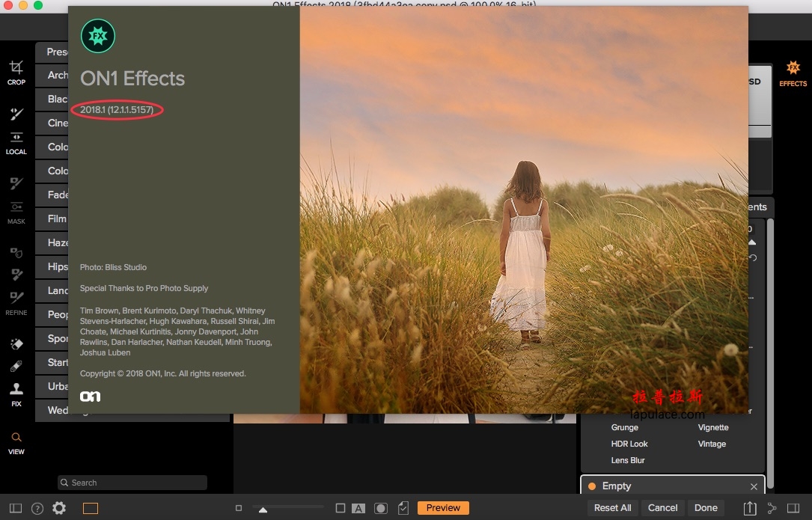The height and width of the screenshot is (520, 812).
Task: Expand the Haze preset category
Action: click(52, 242)
